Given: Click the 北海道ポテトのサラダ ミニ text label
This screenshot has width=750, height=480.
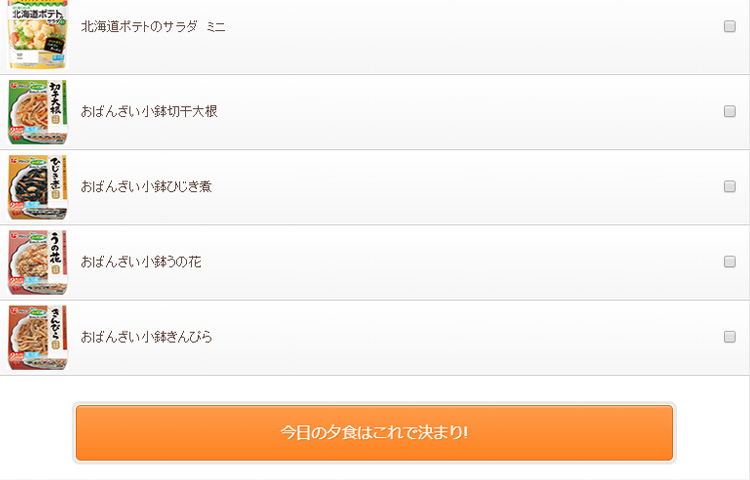Looking at the screenshot, I should pos(153,27).
